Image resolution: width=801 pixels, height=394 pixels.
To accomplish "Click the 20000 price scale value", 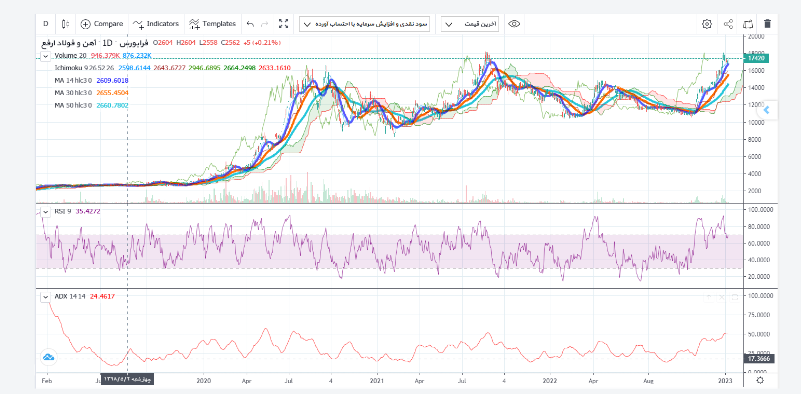I will tap(756, 37).
